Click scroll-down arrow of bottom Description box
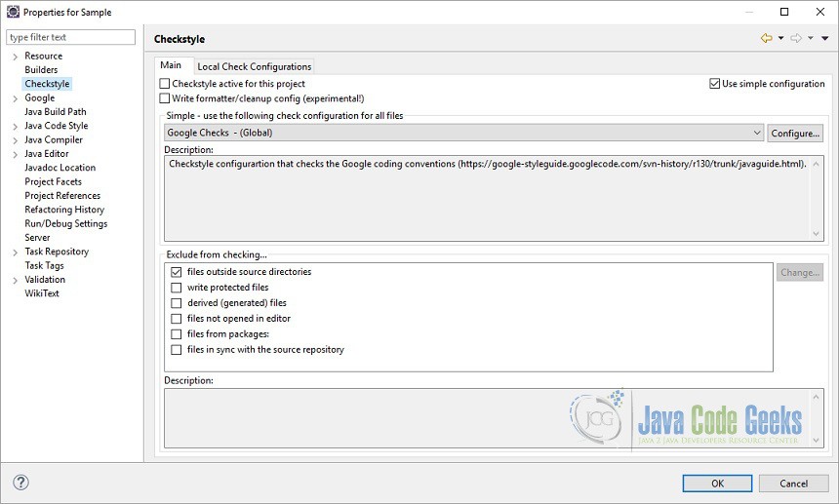This screenshot has width=839, height=504. 816,441
